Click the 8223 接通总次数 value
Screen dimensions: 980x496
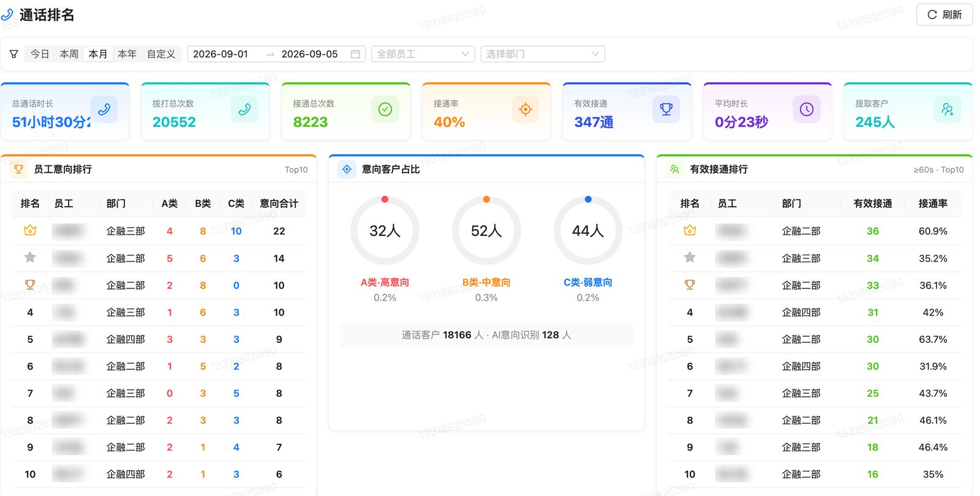pyautogui.click(x=311, y=122)
